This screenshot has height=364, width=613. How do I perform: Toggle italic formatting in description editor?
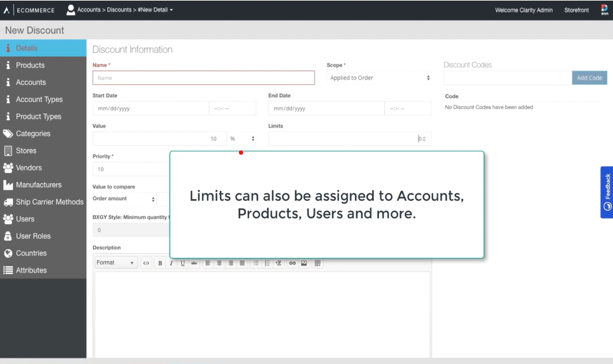pos(171,263)
